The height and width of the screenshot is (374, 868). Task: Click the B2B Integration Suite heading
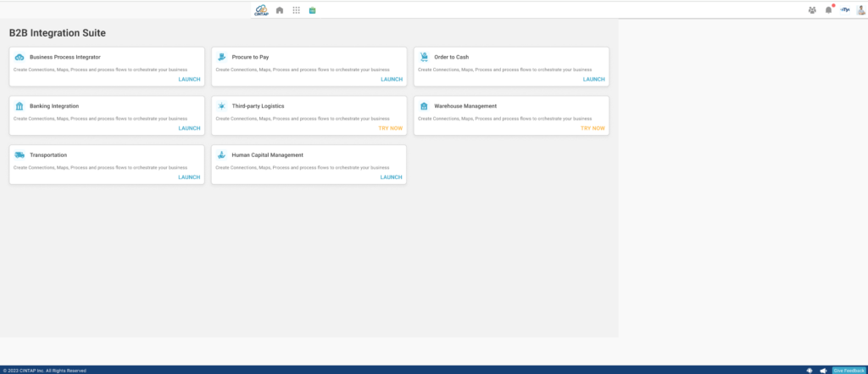[x=58, y=33]
